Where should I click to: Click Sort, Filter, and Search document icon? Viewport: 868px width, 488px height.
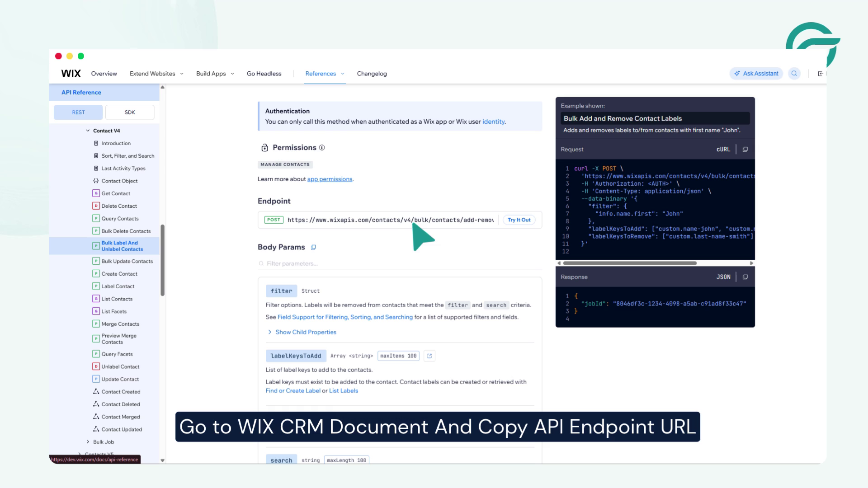coord(96,156)
